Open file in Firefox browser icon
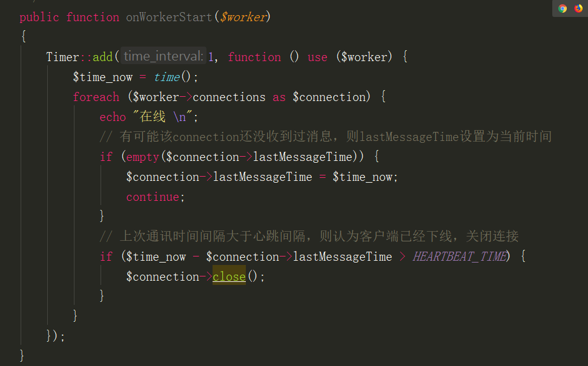 578,8
